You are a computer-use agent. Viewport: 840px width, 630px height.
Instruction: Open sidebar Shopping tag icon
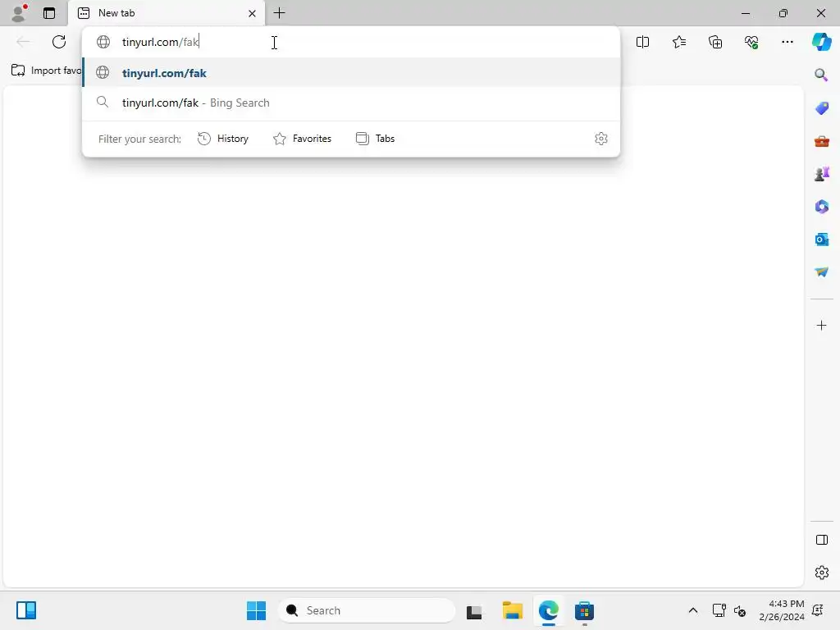[x=821, y=108]
